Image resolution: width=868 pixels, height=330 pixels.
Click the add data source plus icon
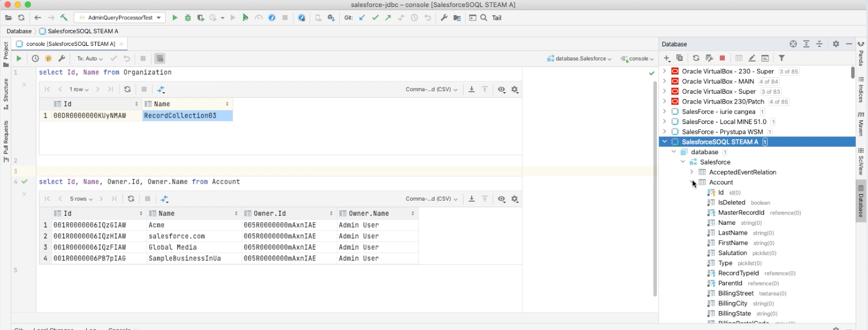[x=667, y=58]
